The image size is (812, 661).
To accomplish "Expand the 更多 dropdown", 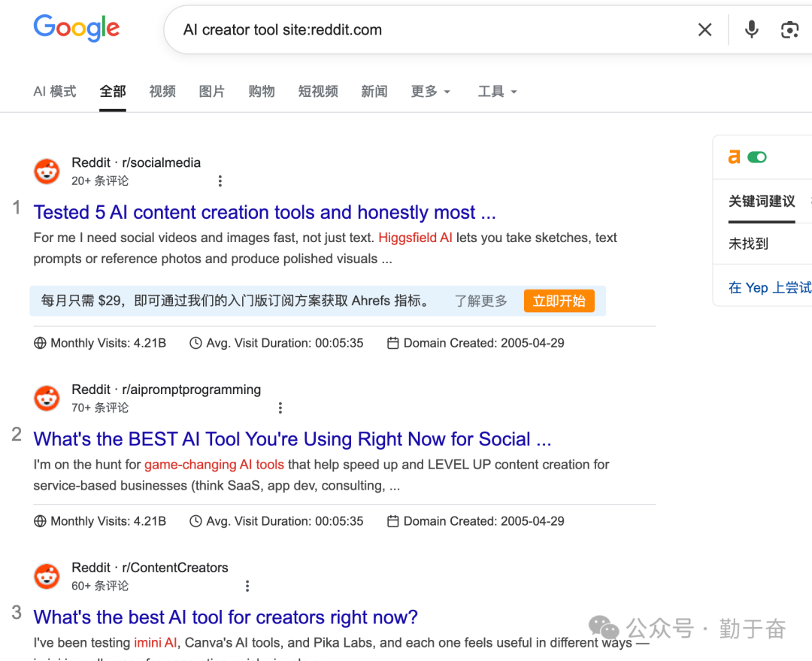I will pyautogui.click(x=430, y=92).
